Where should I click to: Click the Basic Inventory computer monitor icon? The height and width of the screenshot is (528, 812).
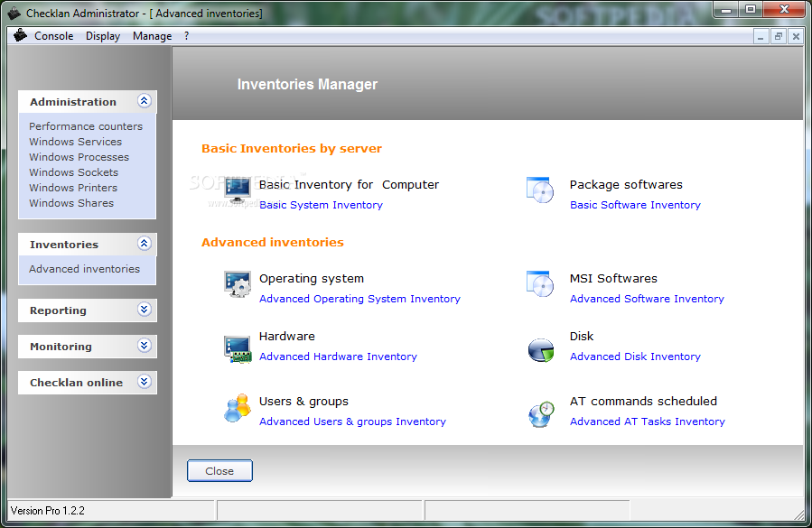(238, 190)
